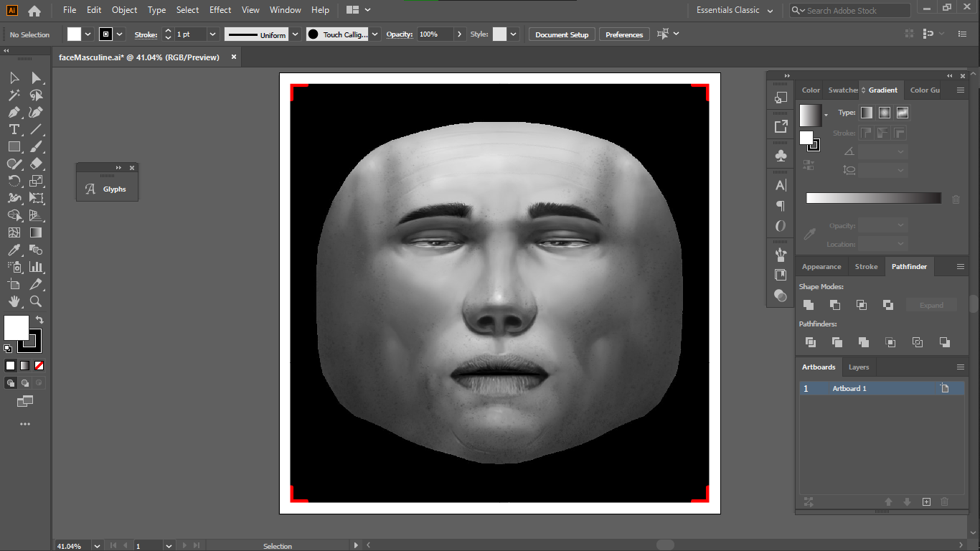
Task: Open the Effect menu
Action: 220,10
